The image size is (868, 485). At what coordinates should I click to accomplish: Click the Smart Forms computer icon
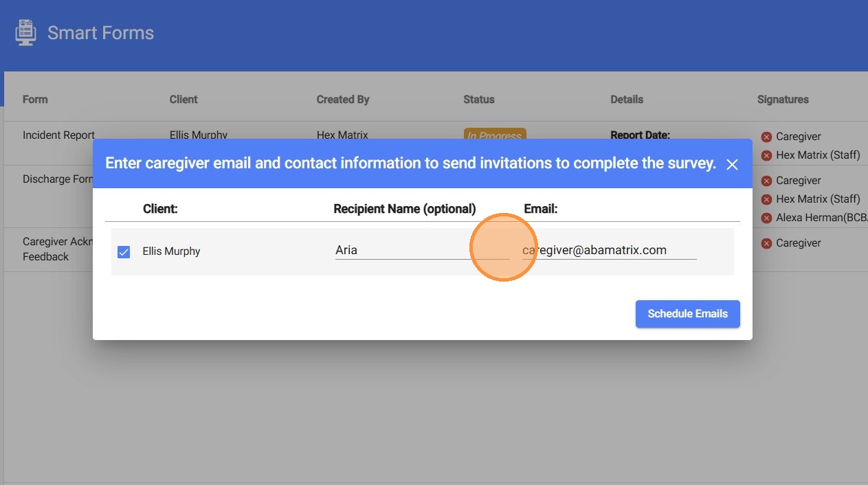[x=26, y=32]
